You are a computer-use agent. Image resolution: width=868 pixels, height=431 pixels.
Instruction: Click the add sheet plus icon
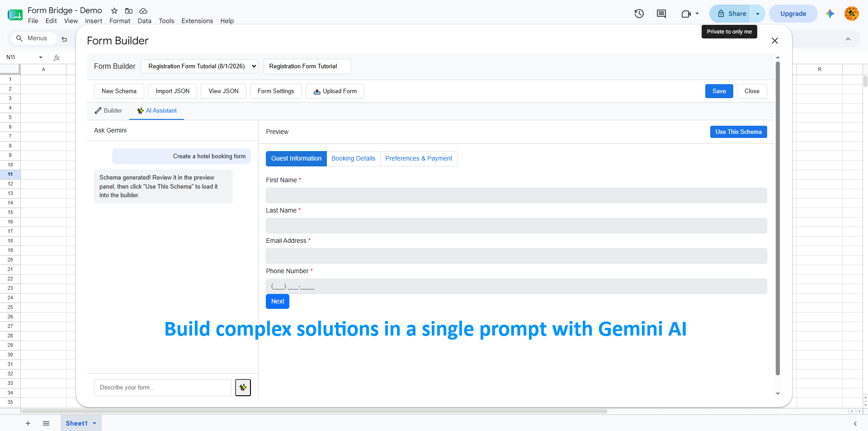(28, 423)
